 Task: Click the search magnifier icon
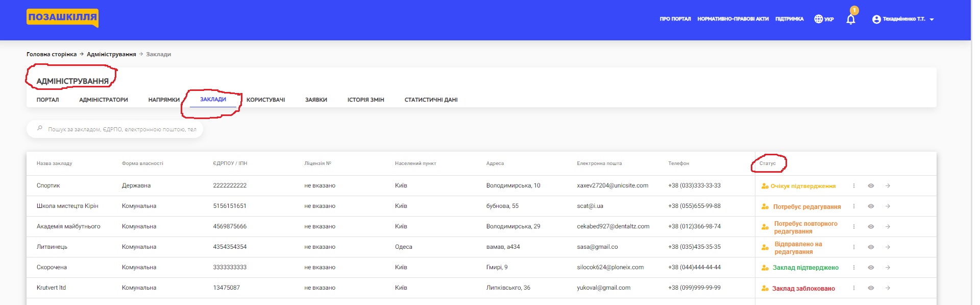(40, 128)
